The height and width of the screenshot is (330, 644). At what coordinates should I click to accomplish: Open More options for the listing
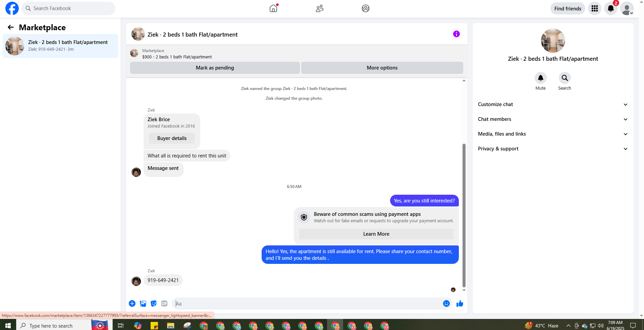(382, 68)
